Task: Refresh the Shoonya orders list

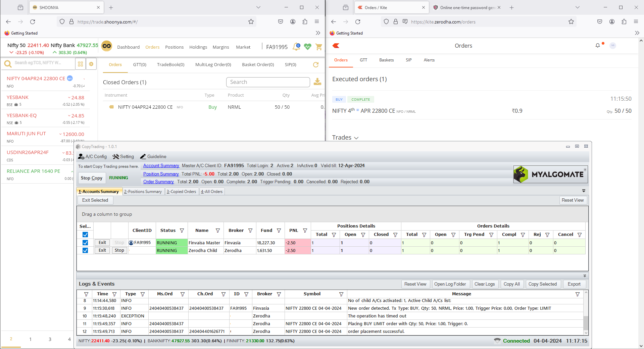Action: tap(316, 65)
